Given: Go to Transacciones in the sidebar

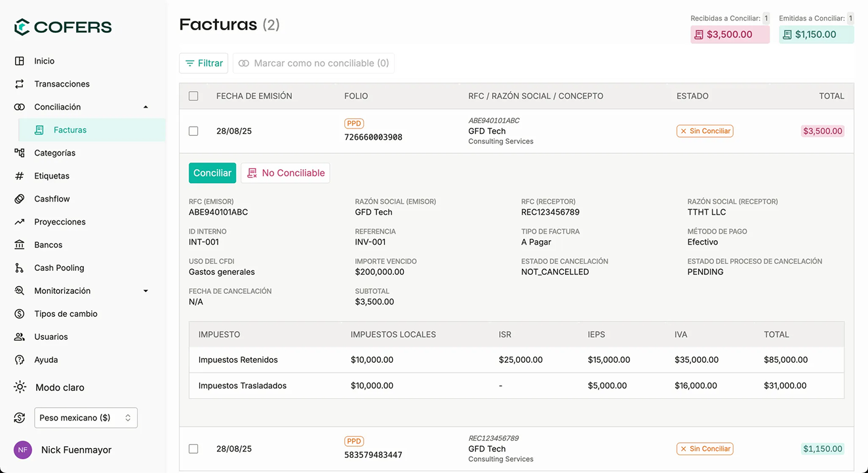Looking at the screenshot, I should click(x=62, y=84).
